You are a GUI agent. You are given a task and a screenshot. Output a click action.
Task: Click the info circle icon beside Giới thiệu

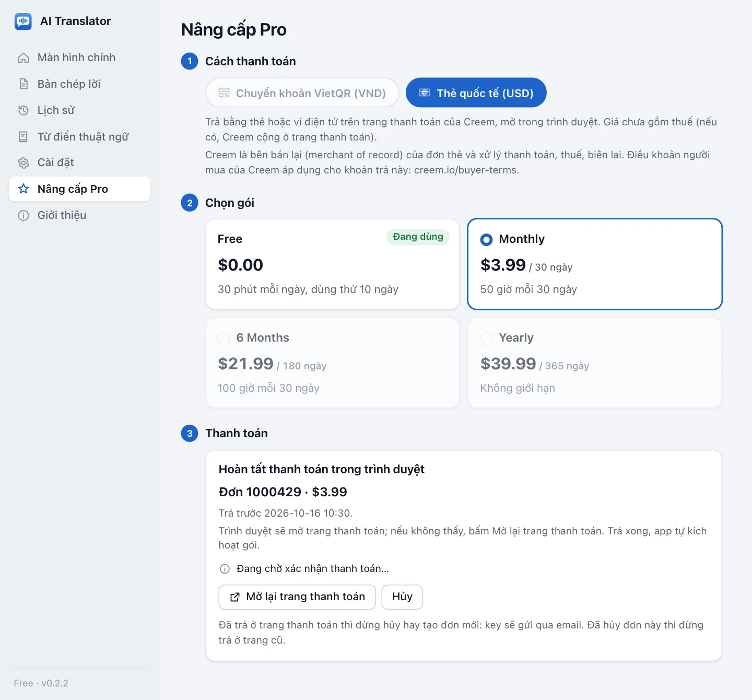23,215
